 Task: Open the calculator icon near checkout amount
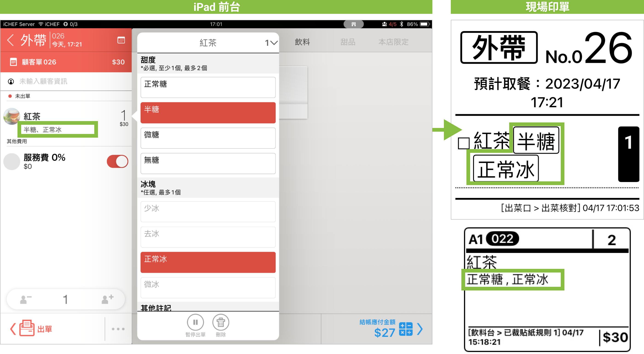click(x=405, y=329)
